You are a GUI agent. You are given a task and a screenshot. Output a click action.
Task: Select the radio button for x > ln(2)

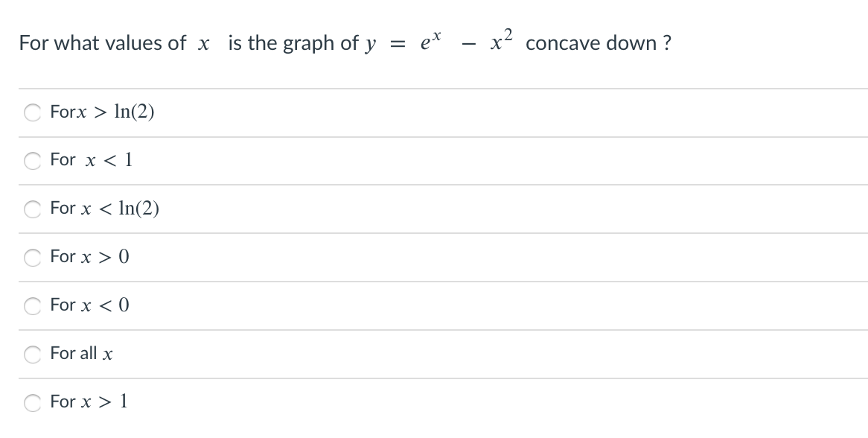[32, 112]
